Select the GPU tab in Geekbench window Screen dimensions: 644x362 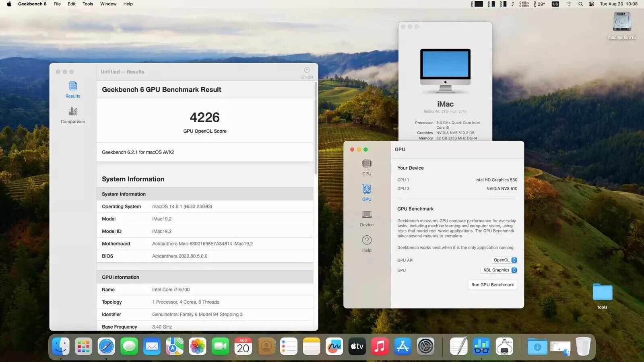(367, 193)
